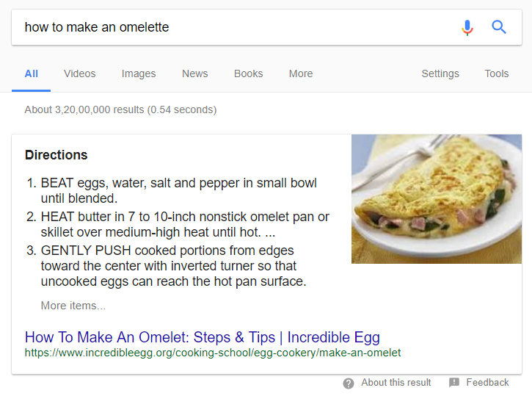Open the News results tab

pos(194,73)
